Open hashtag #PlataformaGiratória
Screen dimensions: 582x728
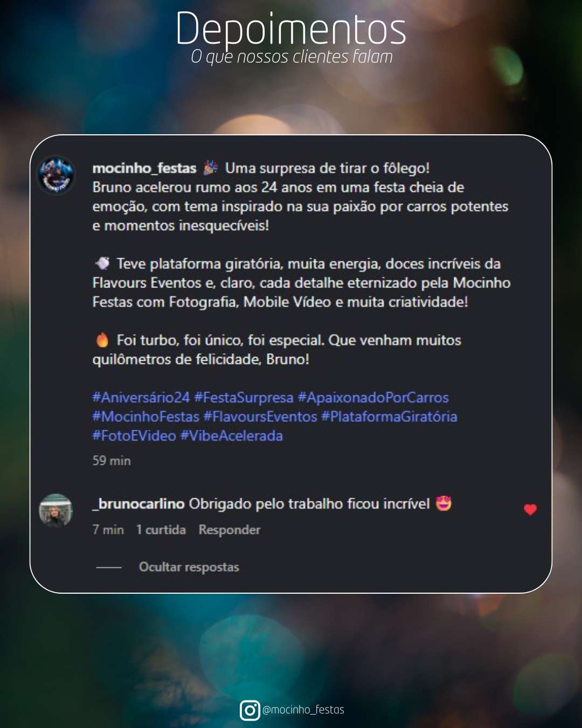[389, 416]
